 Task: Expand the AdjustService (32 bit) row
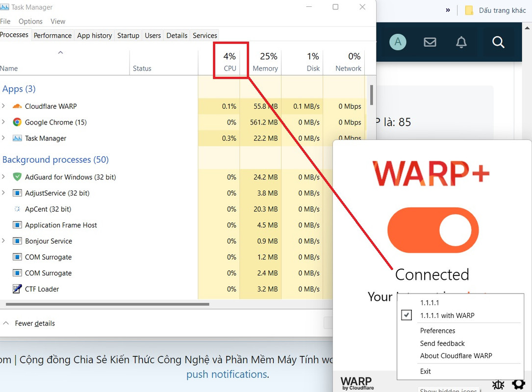point(3,193)
